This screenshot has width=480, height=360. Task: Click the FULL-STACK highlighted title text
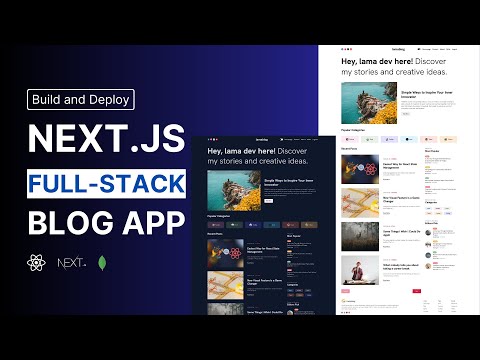point(106,184)
